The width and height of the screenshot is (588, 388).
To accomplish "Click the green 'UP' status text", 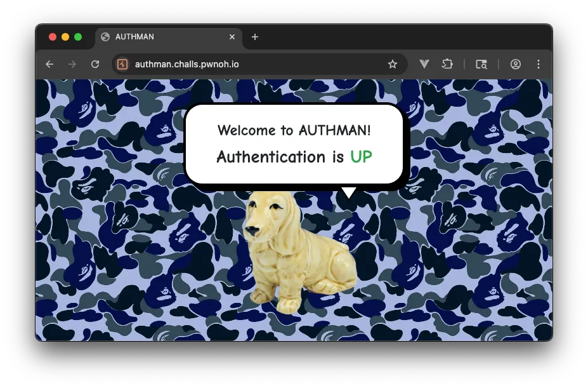I will (361, 157).
